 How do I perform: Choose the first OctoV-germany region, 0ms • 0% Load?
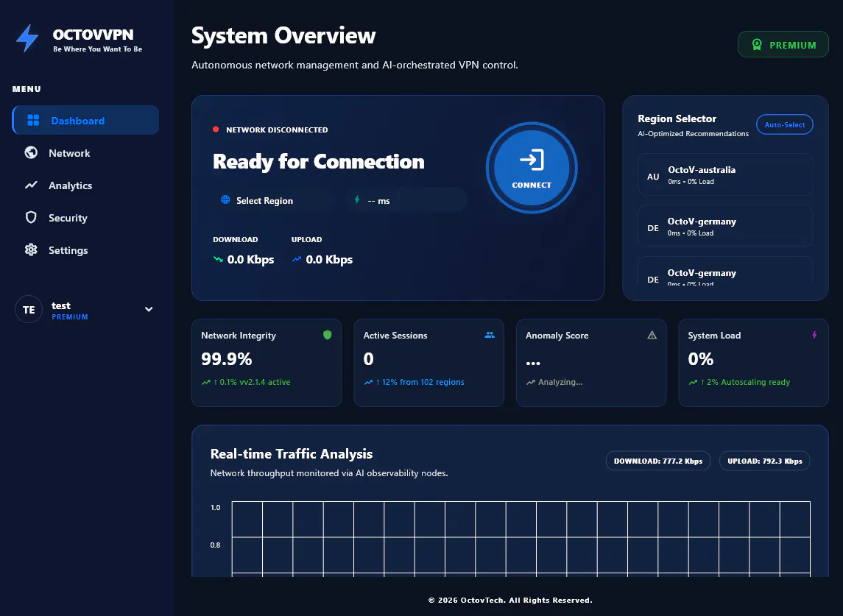click(x=724, y=226)
